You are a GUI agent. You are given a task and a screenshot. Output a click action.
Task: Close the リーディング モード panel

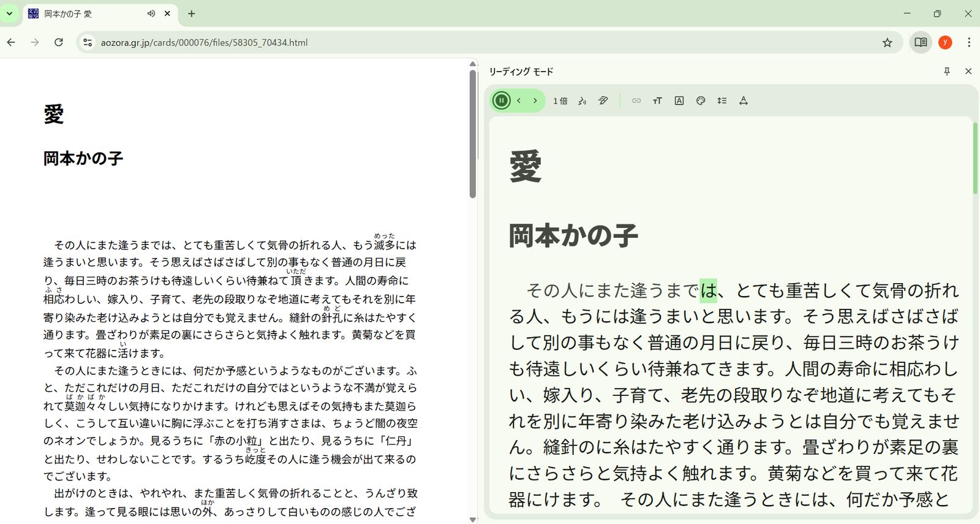968,72
